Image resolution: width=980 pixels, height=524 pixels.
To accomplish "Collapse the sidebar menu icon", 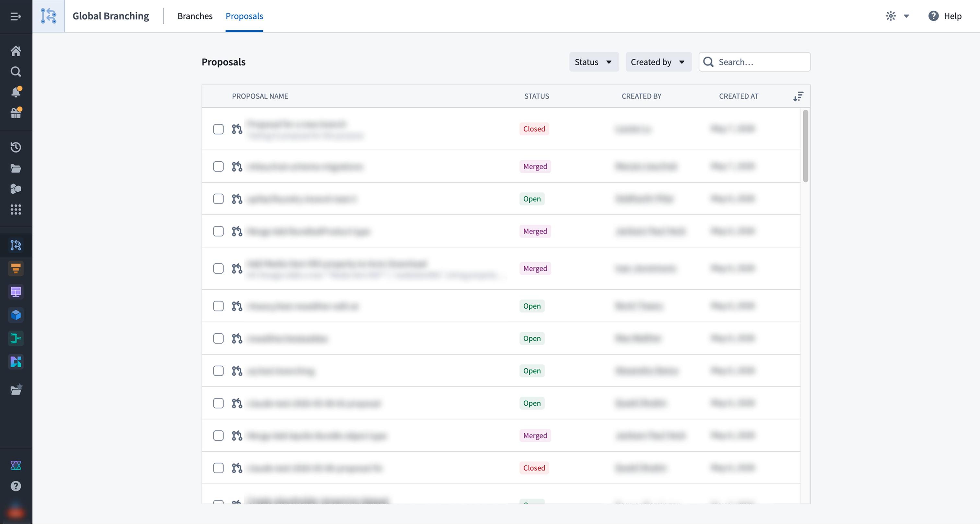I will tap(16, 16).
